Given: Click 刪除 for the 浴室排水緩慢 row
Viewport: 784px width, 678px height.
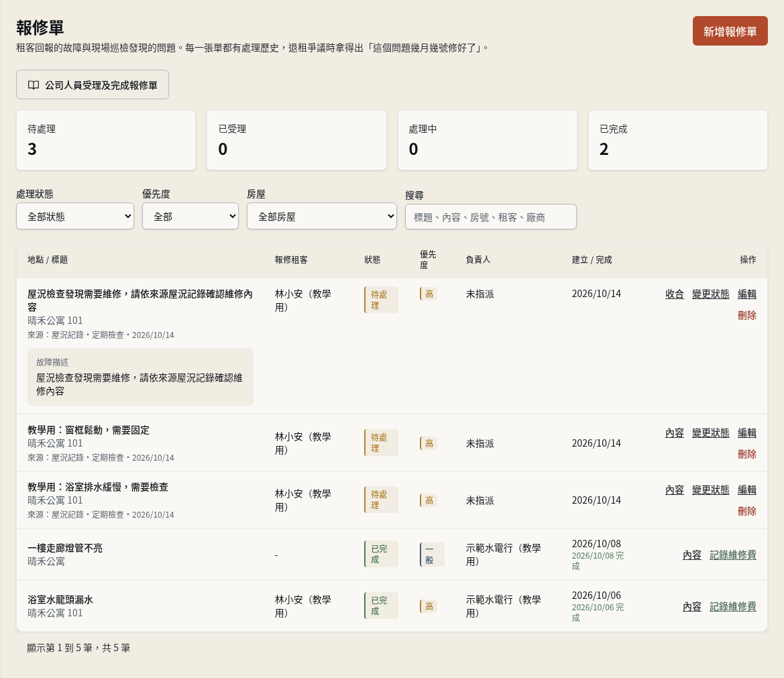Looking at the screenshot, I should tap(747, 511).
